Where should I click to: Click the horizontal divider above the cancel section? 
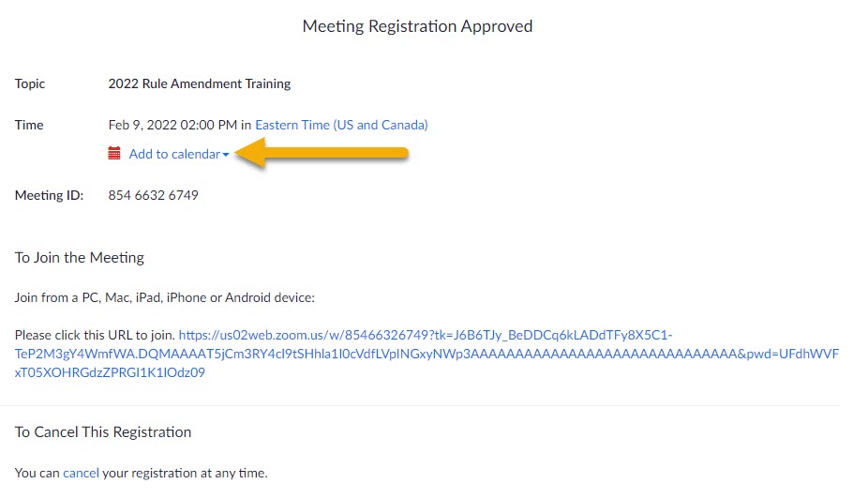(x=420, y=406)
